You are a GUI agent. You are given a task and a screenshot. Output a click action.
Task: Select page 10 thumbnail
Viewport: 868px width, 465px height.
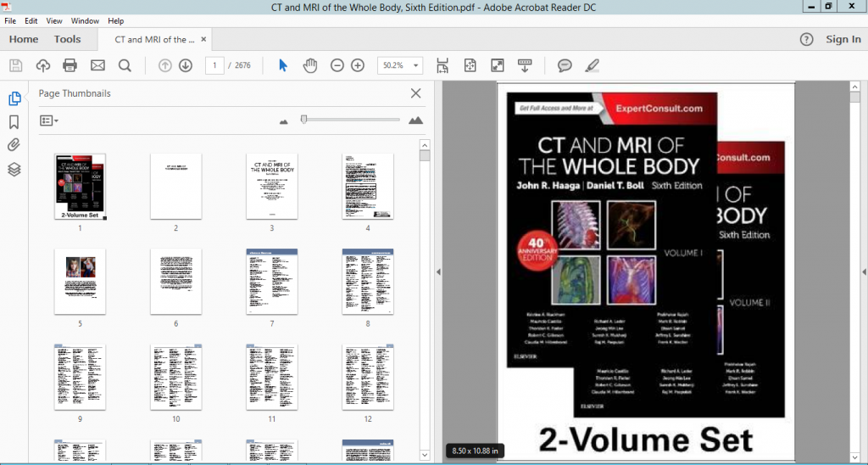pyautogui.click(x=176, y=377)
